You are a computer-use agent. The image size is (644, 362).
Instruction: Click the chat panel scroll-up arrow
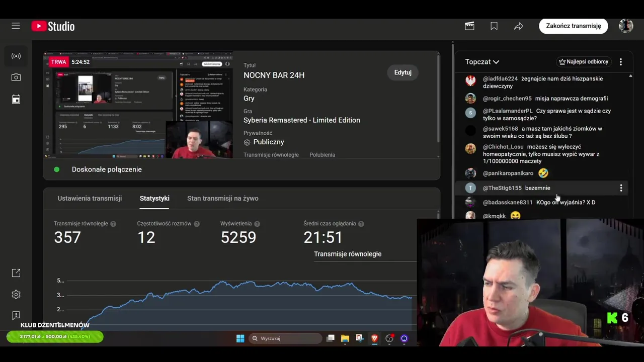[630, 76]
